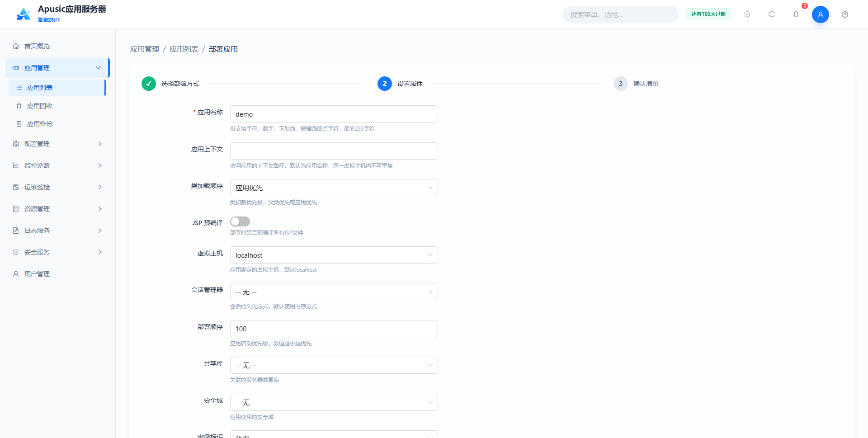Toggle the JSP 预编译 switch

(240, 221)
